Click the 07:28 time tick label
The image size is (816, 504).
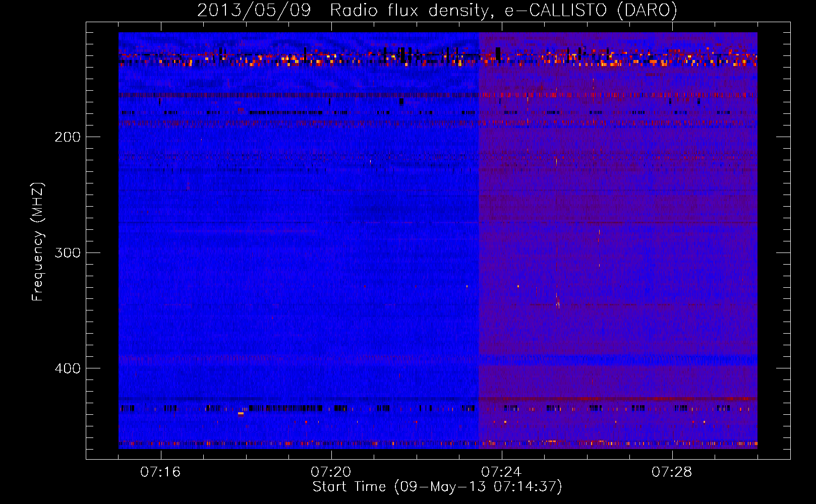(672, 472)
